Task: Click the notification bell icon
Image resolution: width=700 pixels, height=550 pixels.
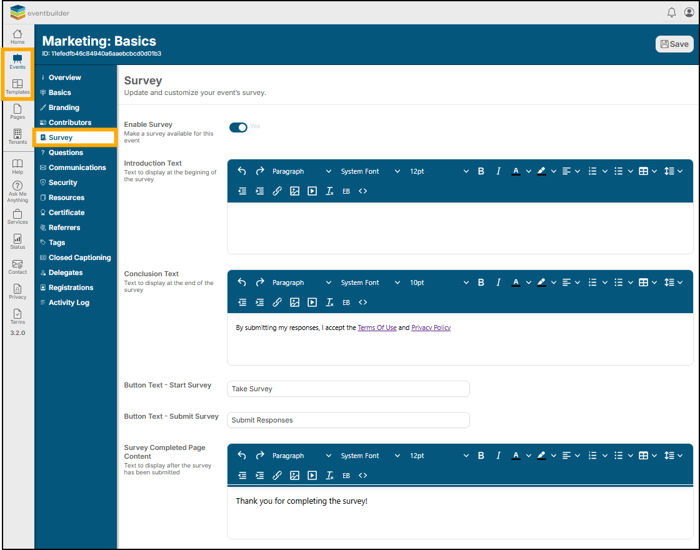Action: tap(671, 12)
